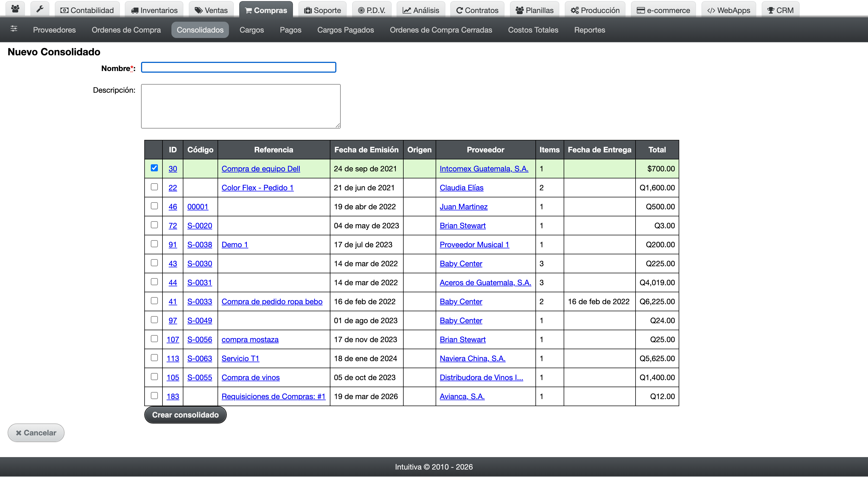Open the Planillas module tab
Image resolution: width=868 pixels, height=488 pixels.
click(534, 10)
